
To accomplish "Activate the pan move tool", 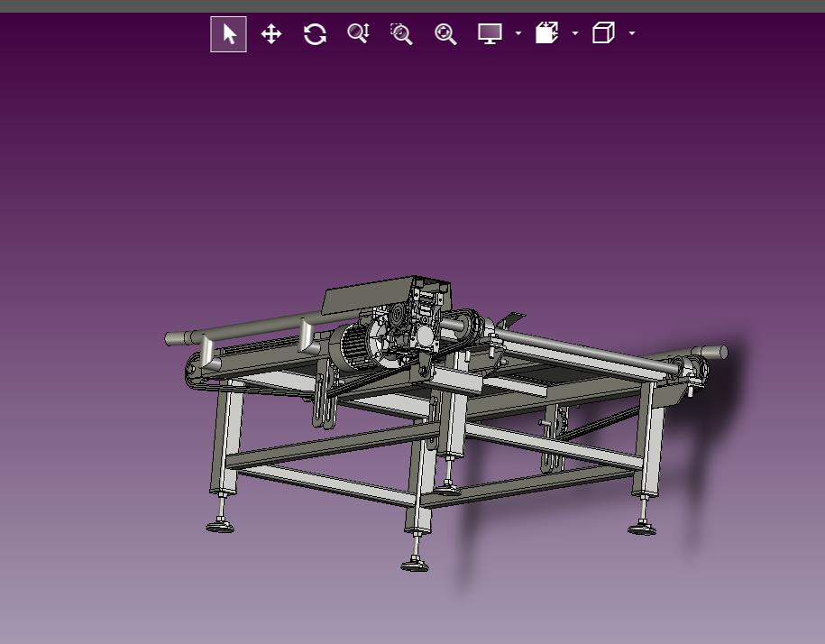I will coord(271,34).
